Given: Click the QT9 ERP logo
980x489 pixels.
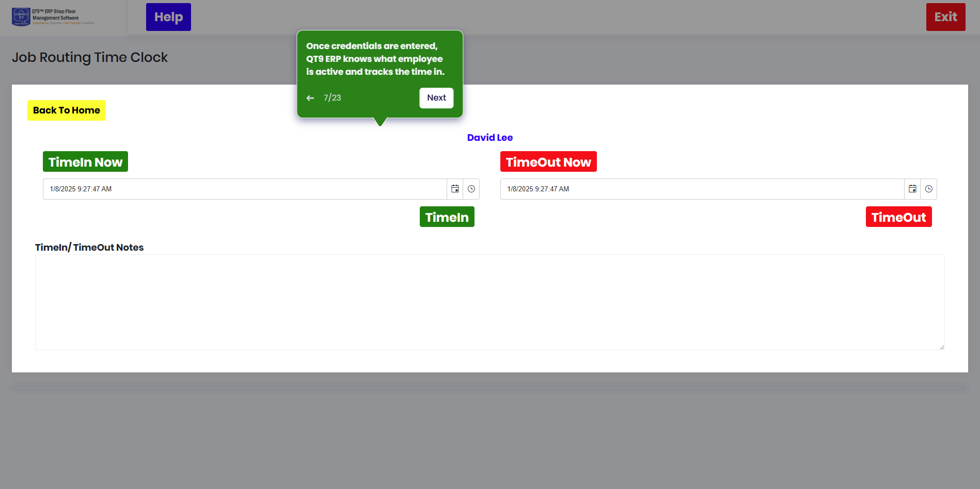Looking at the screenshot, I should click(53, 17).
